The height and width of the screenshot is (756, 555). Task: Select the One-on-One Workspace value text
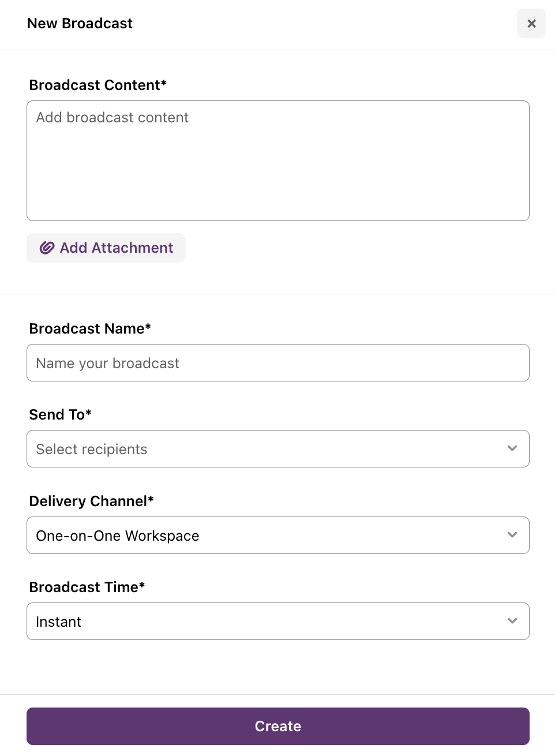(118, 536)
